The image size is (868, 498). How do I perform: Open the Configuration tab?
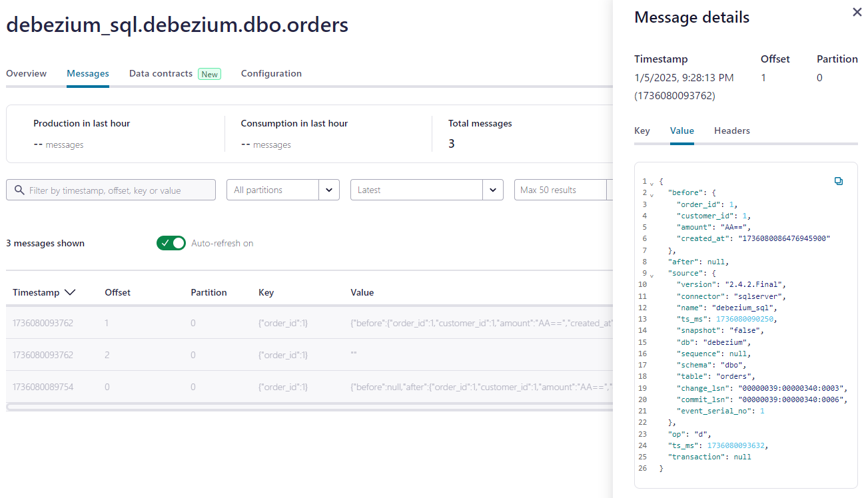pos(271,73)
